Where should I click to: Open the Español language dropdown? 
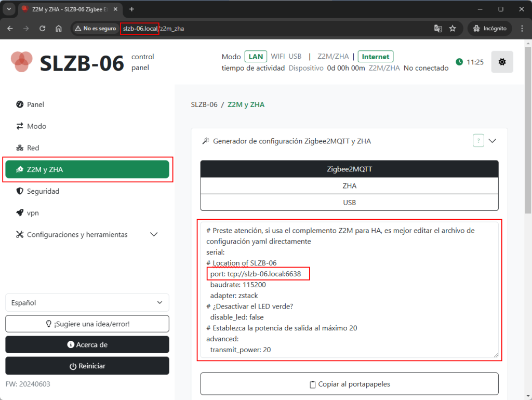tap(87, 302)
